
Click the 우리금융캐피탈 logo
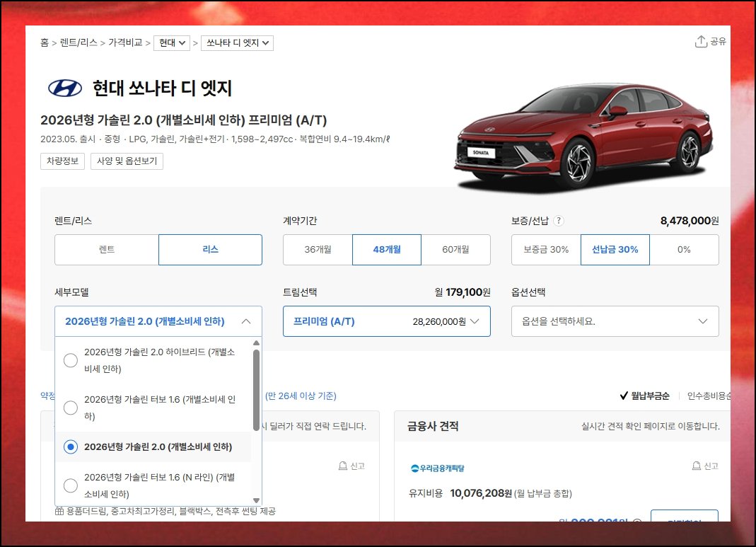tap(437, 468)
